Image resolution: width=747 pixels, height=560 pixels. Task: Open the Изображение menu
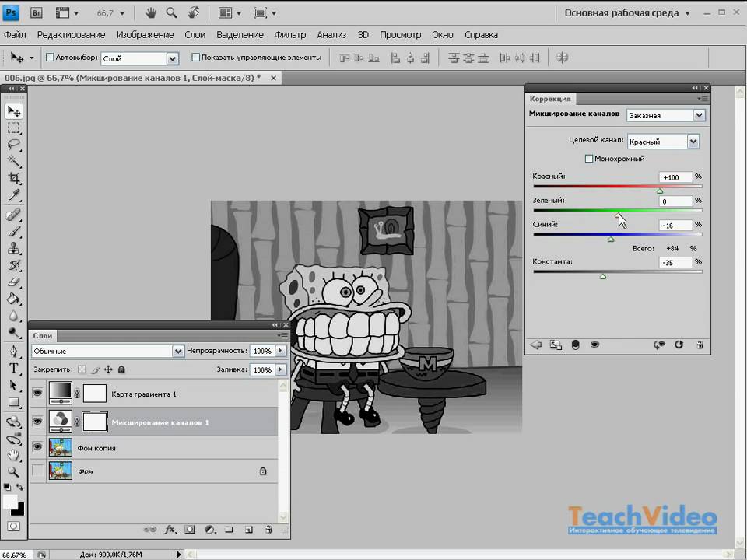pyautogui.click(x=145, y=35)
